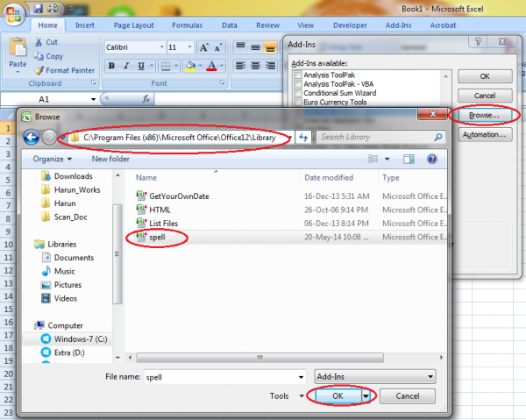Select the GetYourOwnDate add-in file
Screen dimensions: 526x420
pyautogui.click(x=179, y=196)
